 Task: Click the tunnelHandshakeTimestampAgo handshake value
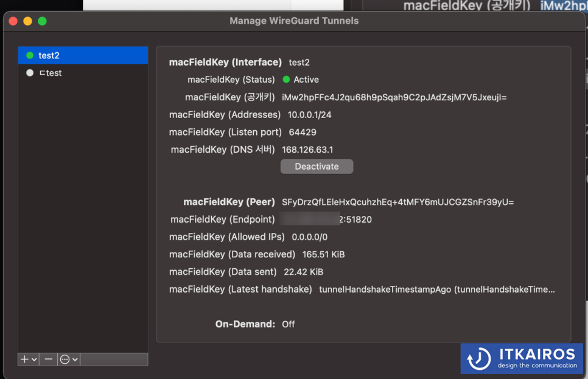(437, 290)
